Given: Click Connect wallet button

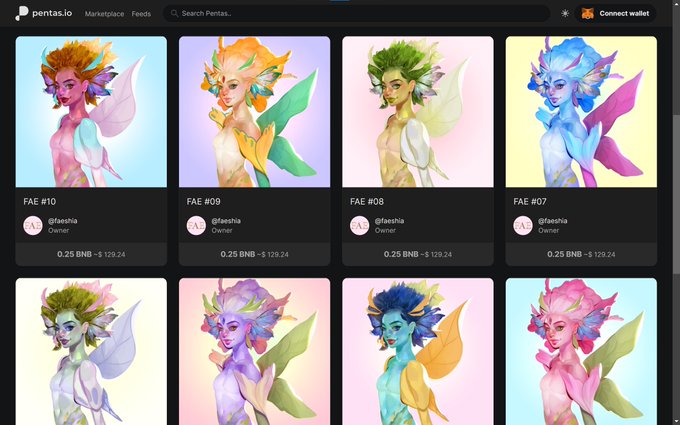Looking at the screenshot, I should tap(615, 13).
